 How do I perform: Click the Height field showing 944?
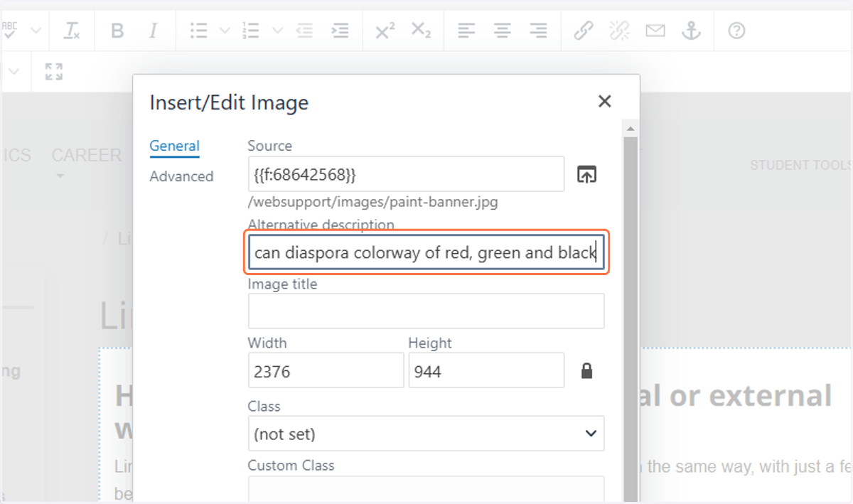coord(486,370)
